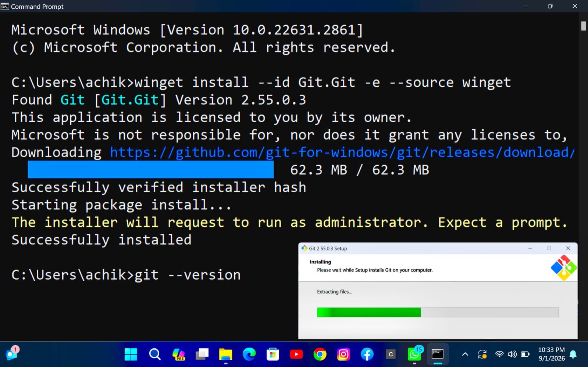The height and width of the screenshot is (367, 588).
Task: Click the Microsoft Windows version line
Action: (187, 30)
